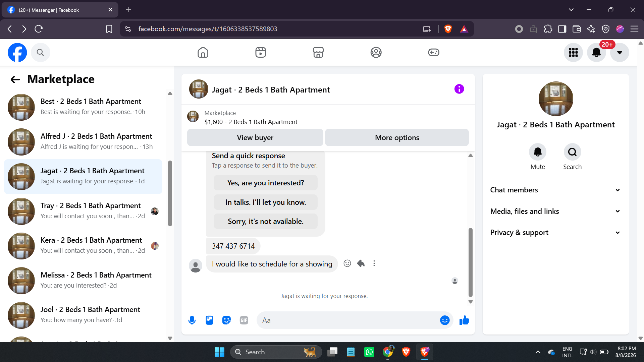This screenshot has width=644, height=362.
Task: Open WhatsApp from the taskbar
Action: tap(369, 352)
